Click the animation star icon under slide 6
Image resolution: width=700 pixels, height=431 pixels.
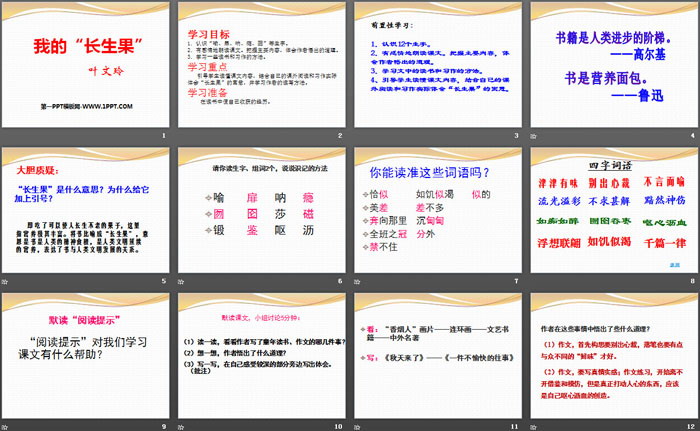point(181,281)
